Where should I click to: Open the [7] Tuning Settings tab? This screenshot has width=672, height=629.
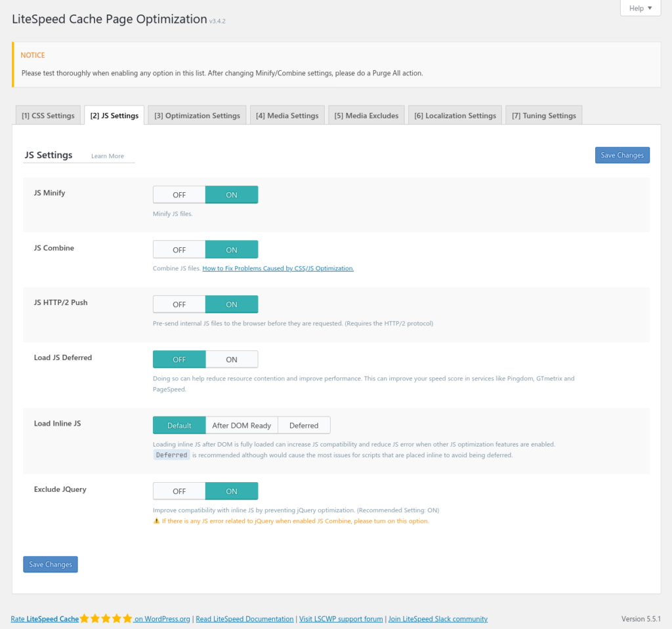coord(544,115)
